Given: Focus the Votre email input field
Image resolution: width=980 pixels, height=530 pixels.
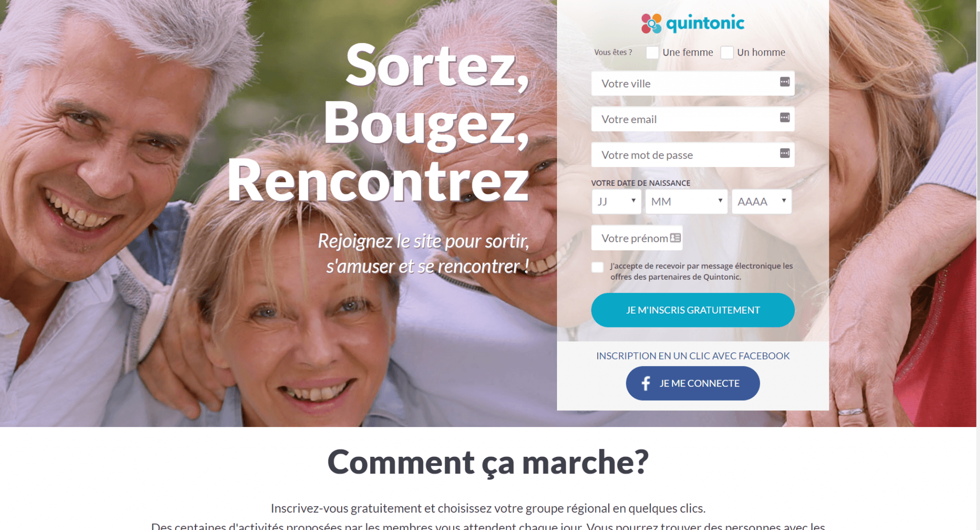Looking at the screenshot, I should [x=693, y=119].
